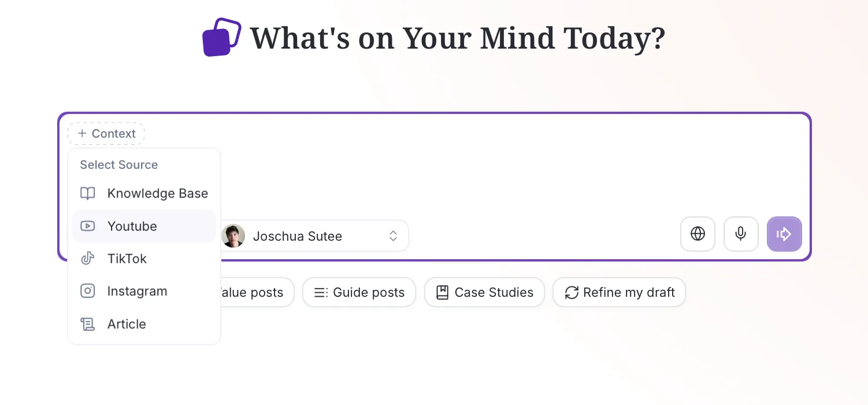Click the refresh icon in Refine my draft
868x405 pixels.
pos(572,293)
